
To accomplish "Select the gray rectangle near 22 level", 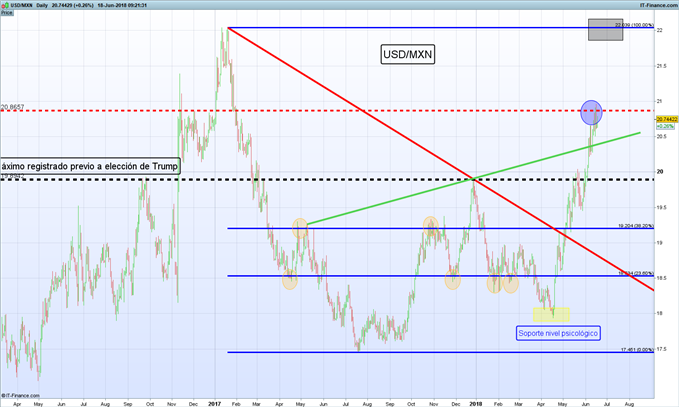I will pos(605,29).
